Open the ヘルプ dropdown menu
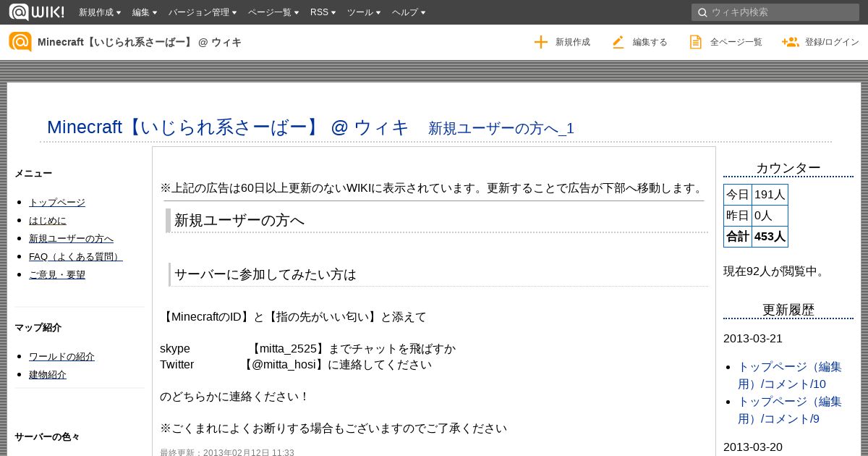 pos(409,12)
